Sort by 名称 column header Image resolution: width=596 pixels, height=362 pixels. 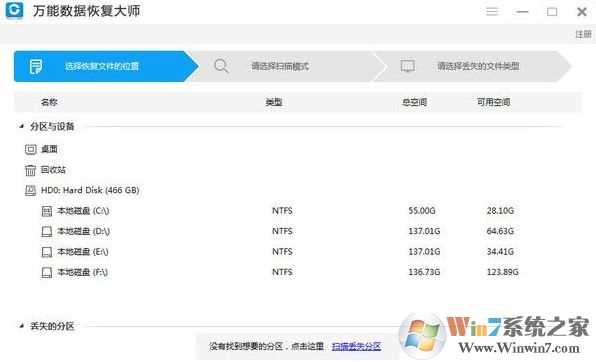coord(49,102)
